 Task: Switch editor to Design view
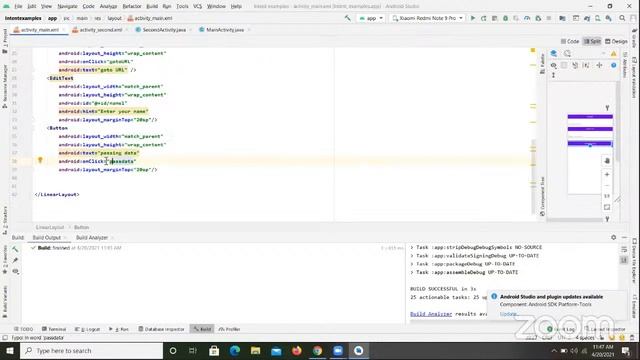[x=616, y=41]
